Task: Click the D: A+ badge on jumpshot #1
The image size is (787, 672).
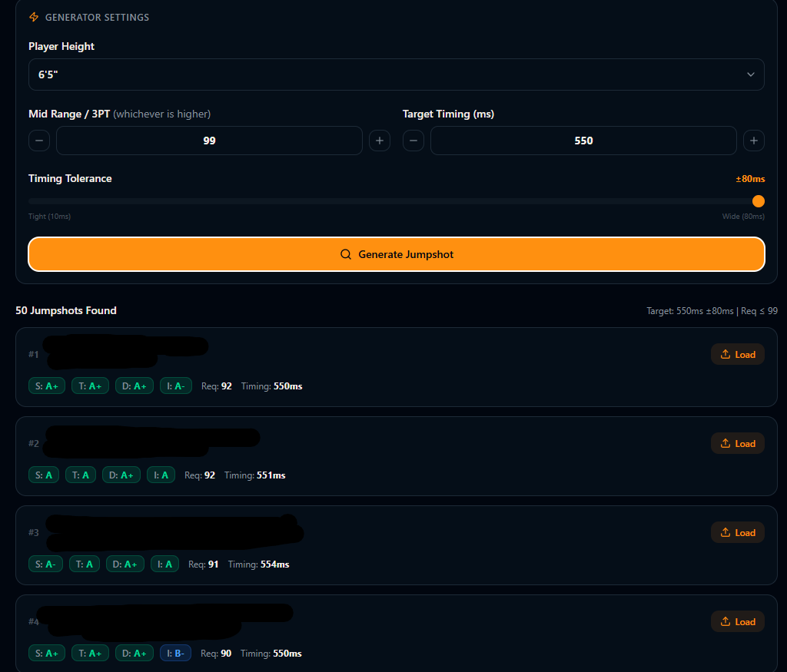Action: 134,386
